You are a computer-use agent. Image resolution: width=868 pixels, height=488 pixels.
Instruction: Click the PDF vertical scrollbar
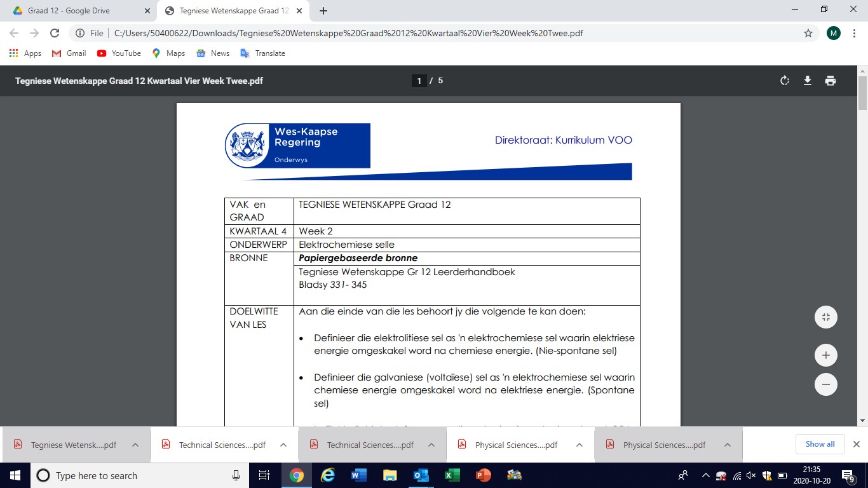[862, 93]
